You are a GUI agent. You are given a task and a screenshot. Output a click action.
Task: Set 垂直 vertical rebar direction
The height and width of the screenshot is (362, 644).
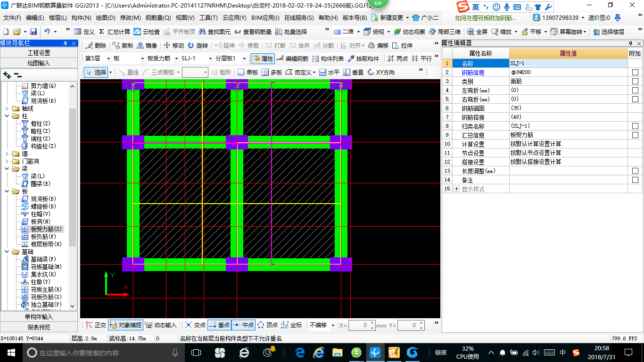click(354, 72)
